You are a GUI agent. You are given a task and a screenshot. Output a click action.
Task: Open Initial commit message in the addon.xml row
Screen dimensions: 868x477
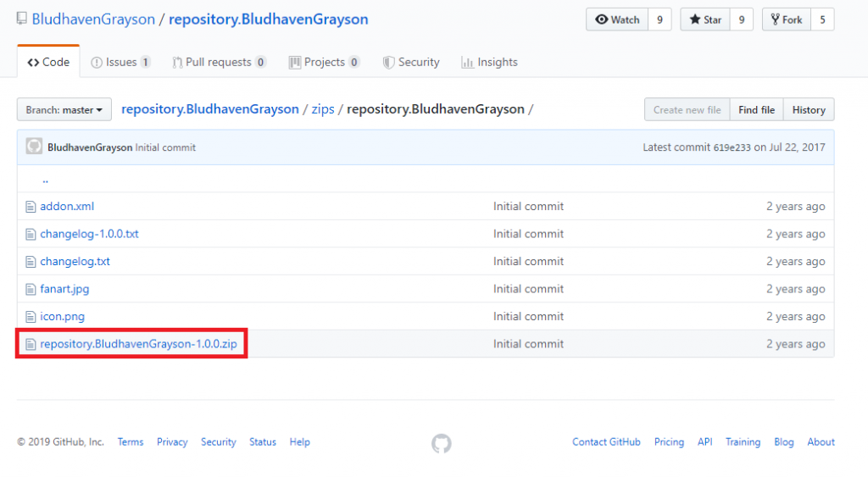tap(529, 206)
